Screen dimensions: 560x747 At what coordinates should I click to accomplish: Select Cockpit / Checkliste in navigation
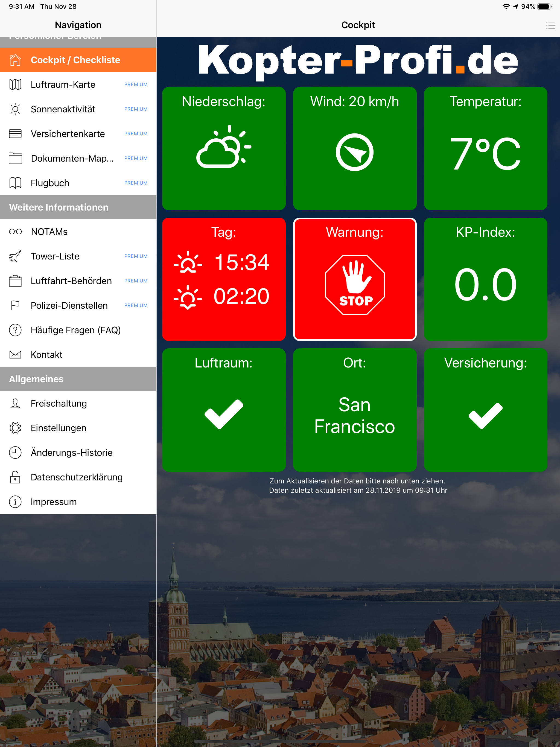[x=78, y=60]
